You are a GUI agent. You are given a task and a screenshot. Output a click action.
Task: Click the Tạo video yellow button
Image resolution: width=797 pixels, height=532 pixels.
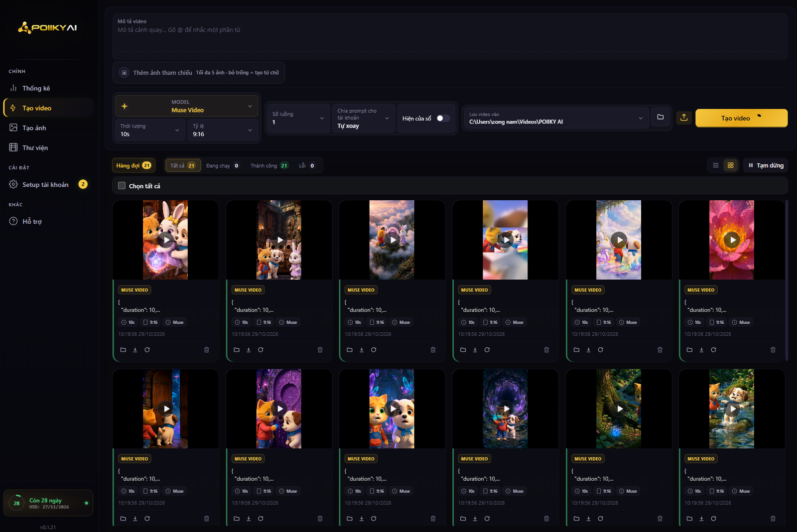point(741,118)
